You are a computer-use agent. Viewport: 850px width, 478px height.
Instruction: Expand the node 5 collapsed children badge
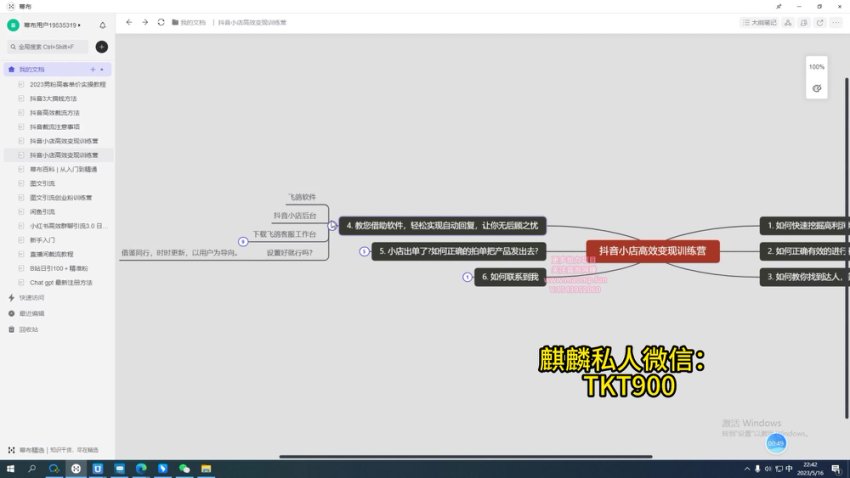[365, 252]
